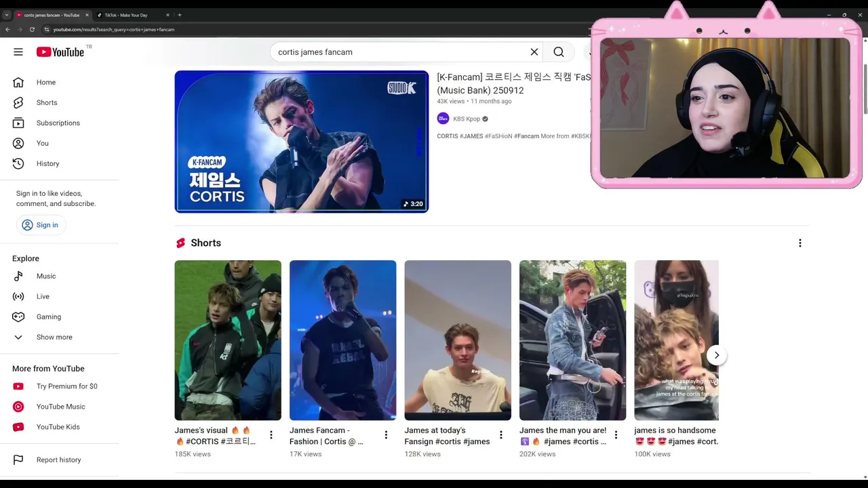Open the "James the man you are!" thumbnail

point(573,340)
